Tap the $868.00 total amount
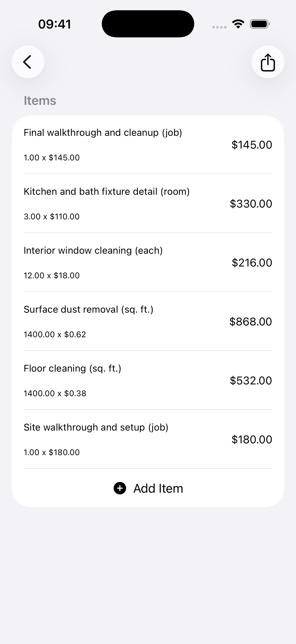 (251, 322)
